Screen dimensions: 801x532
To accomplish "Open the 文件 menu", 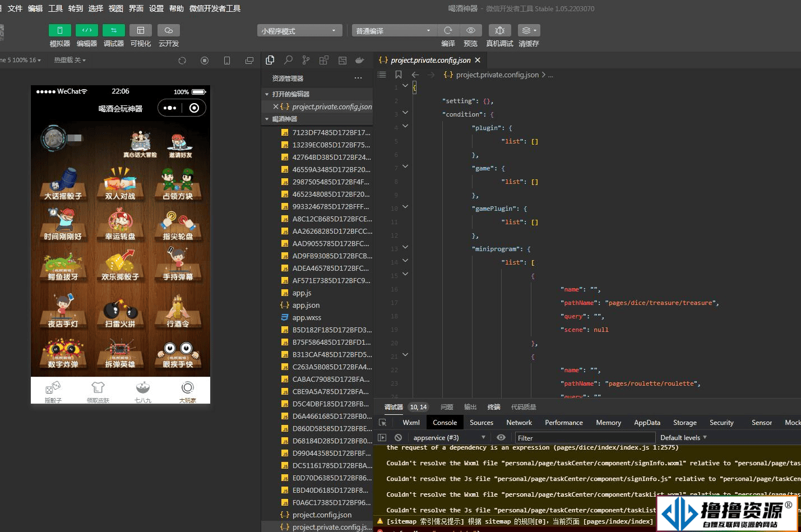I will (15, 8).
